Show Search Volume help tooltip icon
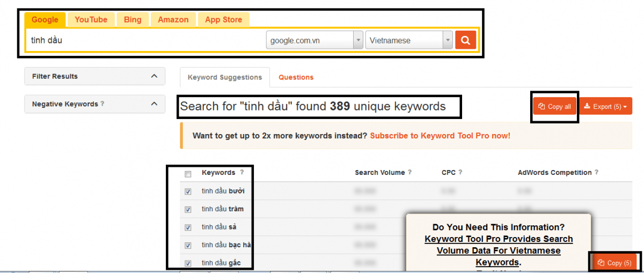Viewport: 644px width, 273px height. [x=410, y=173]
